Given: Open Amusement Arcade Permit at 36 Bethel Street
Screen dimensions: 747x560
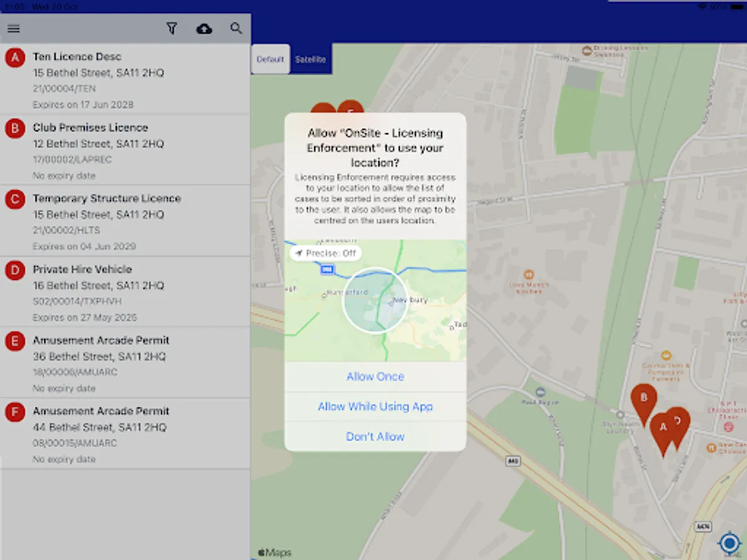Looking at the screenshot, I should (125, 363).
